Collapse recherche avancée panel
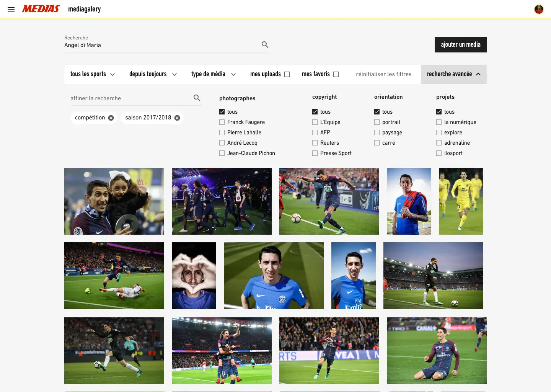 coord(454,74)
